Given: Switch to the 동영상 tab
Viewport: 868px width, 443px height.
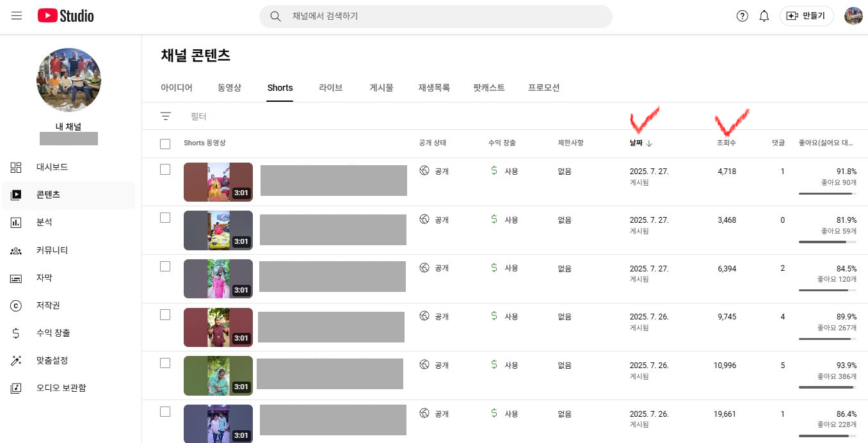Looking at the screenshot, I should pyautogui.click(x=229, y=88).
